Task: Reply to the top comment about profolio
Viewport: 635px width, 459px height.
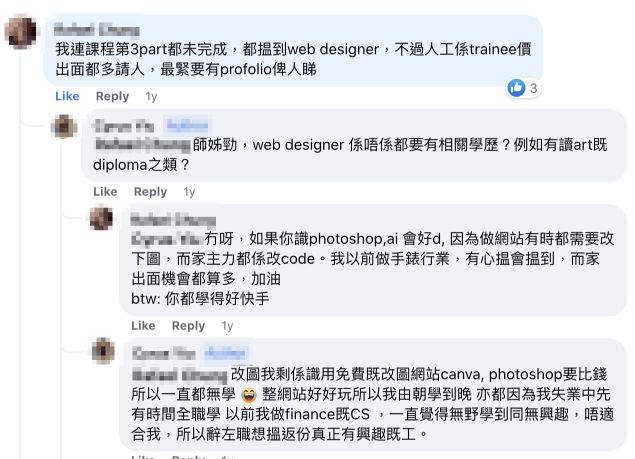Action: tap(112, 96)
